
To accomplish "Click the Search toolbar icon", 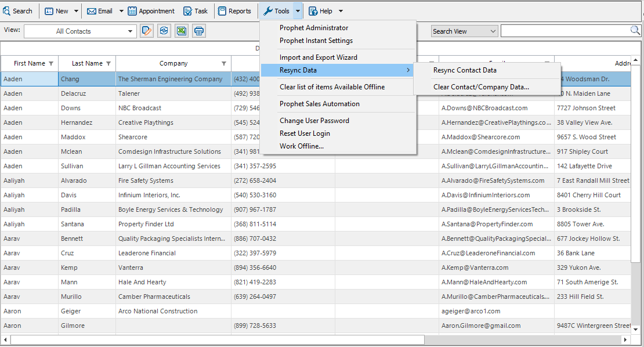I will (6, 11).
